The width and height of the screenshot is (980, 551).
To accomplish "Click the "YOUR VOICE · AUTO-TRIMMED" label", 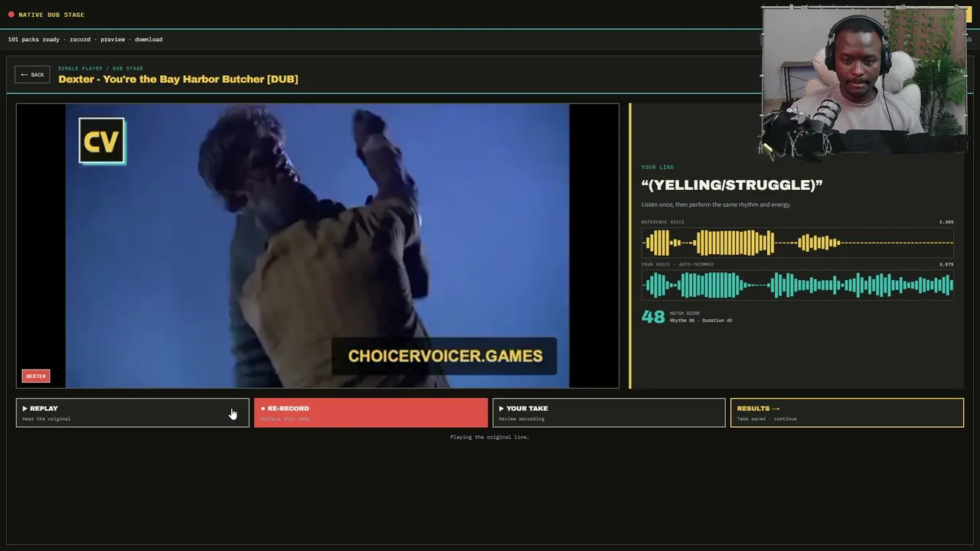I will point(678,264).
